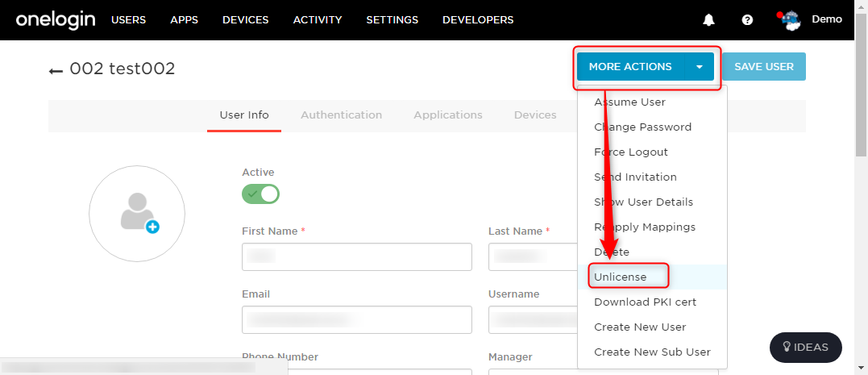The height and width of the screenshot is (375, 868).
Task: Switch to the Authentication tab
Action: (x=341, y=115)
